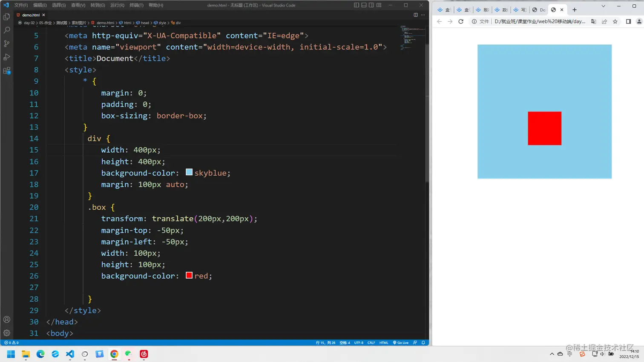Image resolution: width=644 pixels, height=362 pixels.
Task: Close the demo.html editor tab
Action: [43, 15]
